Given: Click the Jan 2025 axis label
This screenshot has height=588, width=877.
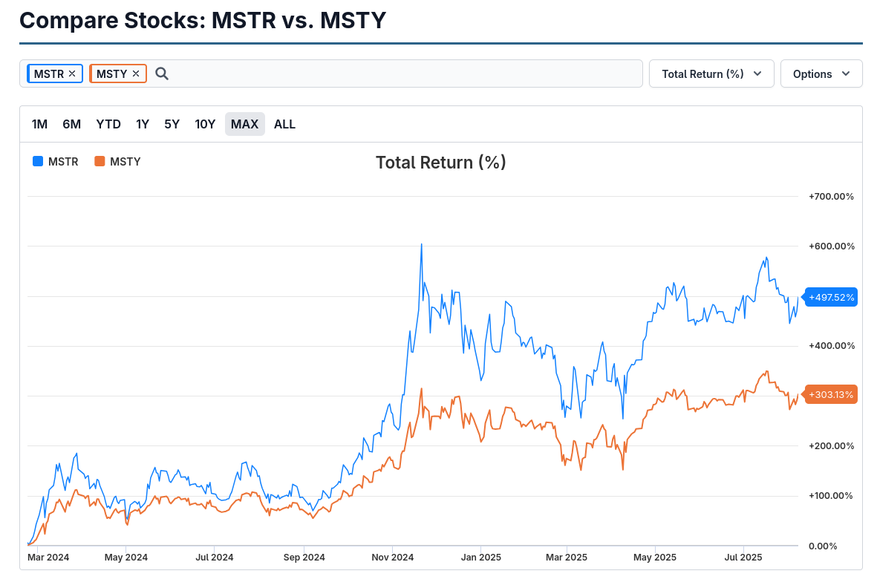Looking at the screenshot, I should click(481, 558).
